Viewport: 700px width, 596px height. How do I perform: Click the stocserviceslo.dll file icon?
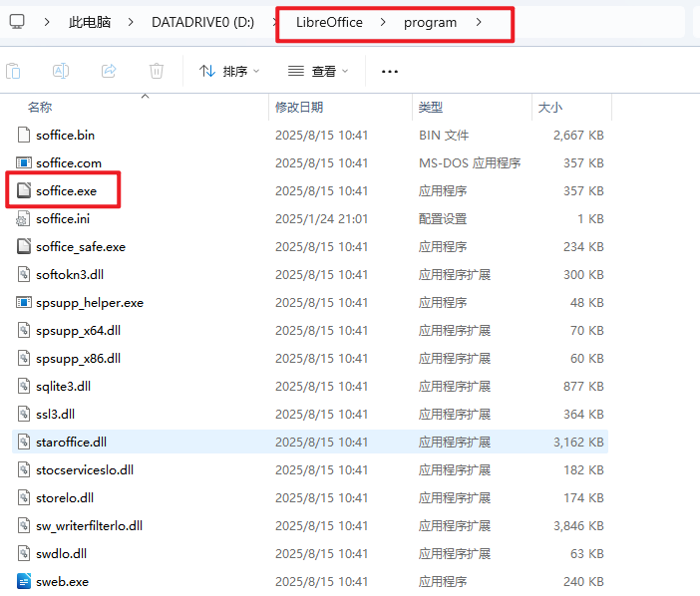click(x=24, y=469)
